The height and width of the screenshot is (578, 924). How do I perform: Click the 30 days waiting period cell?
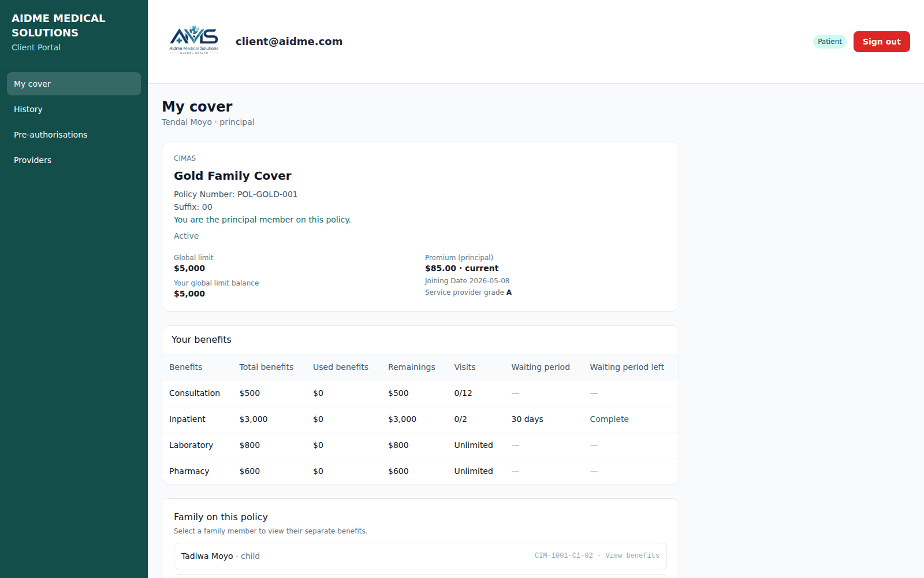(x=527, y=419)
